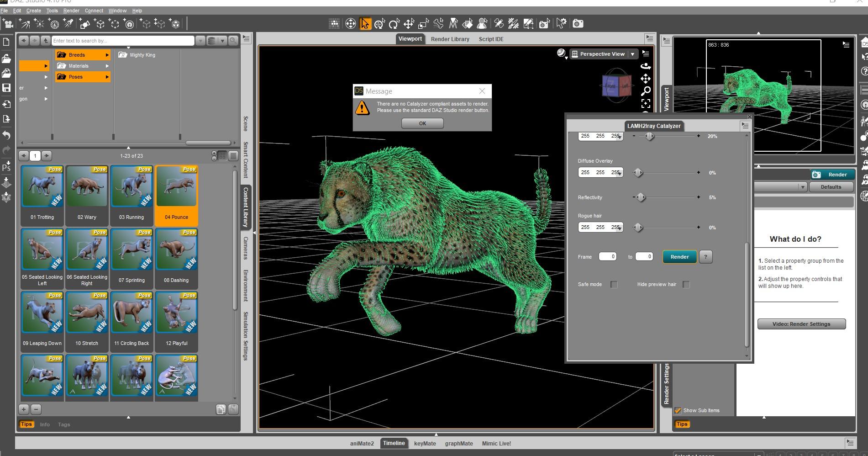Click Render in the Catalyzer panel

679,257
